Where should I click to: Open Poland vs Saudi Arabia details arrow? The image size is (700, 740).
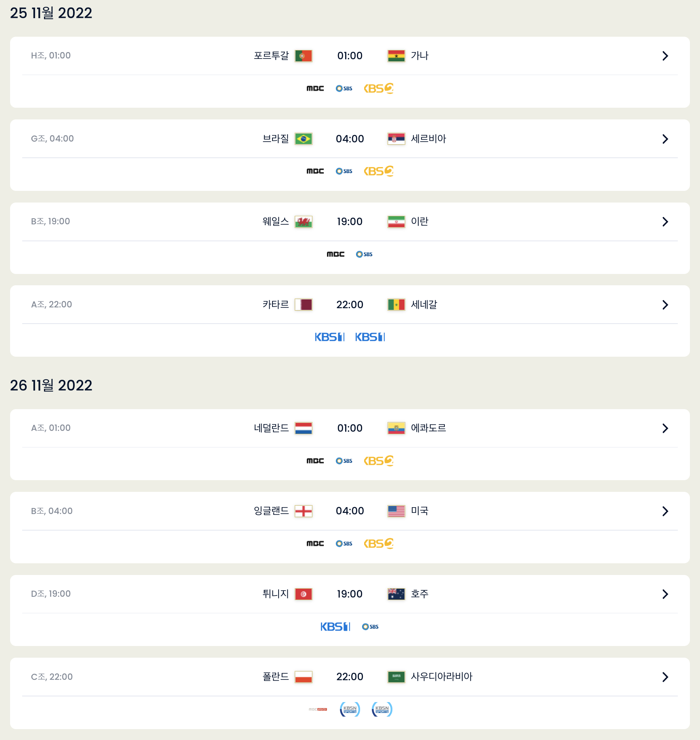pyautogui.click(x=665, y=677)
